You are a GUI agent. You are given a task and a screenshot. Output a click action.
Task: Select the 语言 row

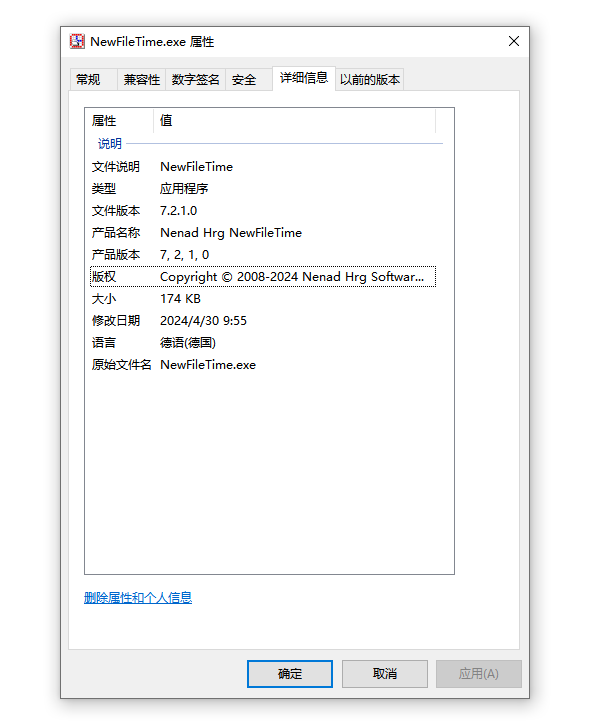click(263, 343)
